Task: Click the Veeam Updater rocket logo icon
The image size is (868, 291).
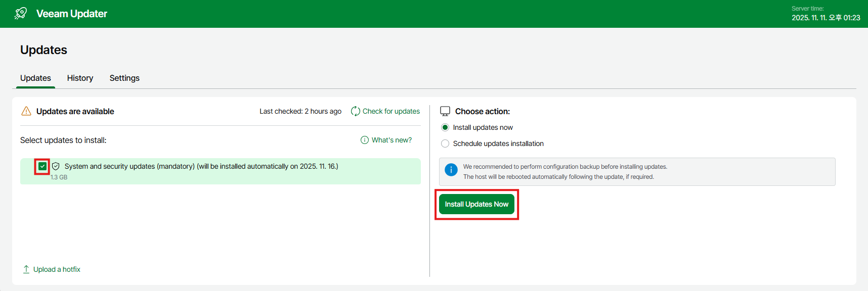Action: point(21,13)
